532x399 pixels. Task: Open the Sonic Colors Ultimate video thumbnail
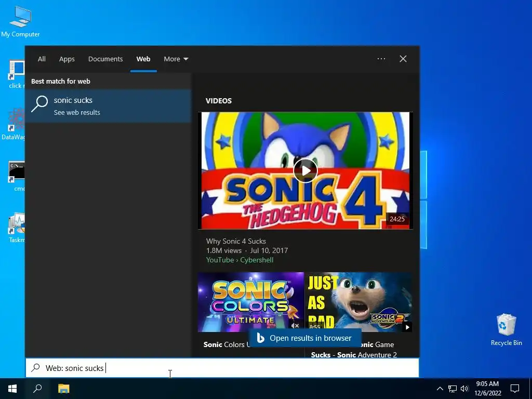click(251, 302)
